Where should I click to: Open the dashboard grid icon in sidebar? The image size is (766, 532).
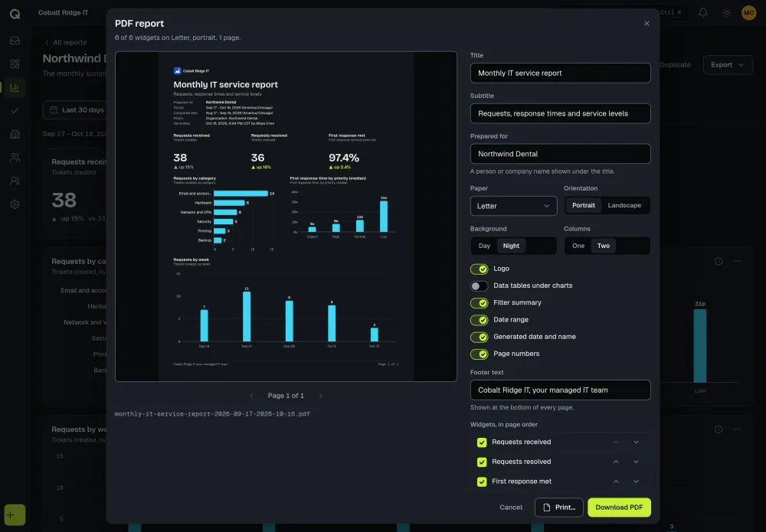(15, 64)
